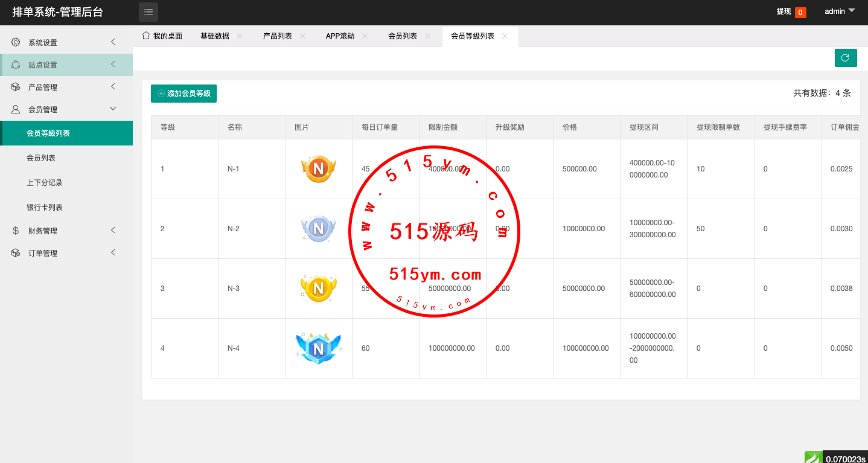This screenshot has height=463, width=868.
Task: Close the 会员等级列表 tab
Action: pos(505,36)
